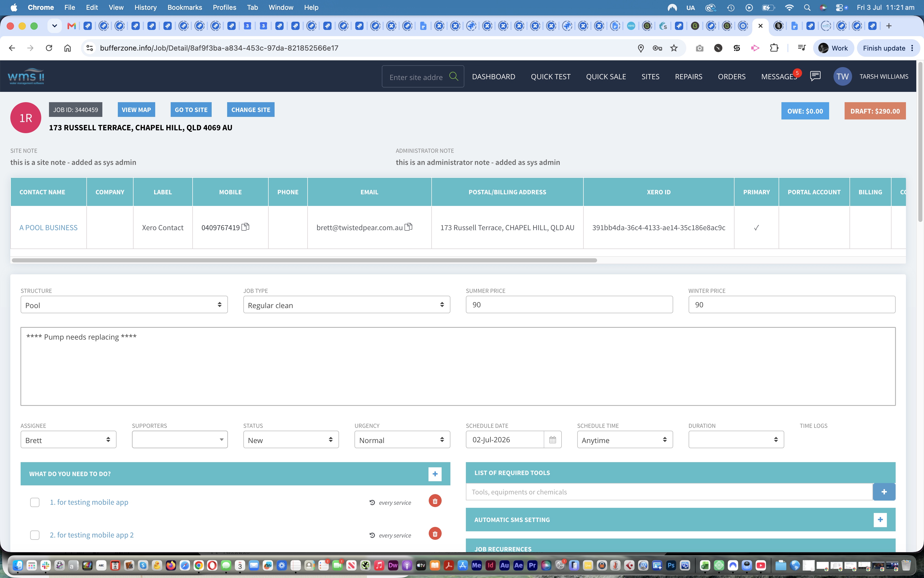Image resolution: width=924 pixels, height=578 pixels.
Task: Open the Gmail tab
Action: point(71,26)
